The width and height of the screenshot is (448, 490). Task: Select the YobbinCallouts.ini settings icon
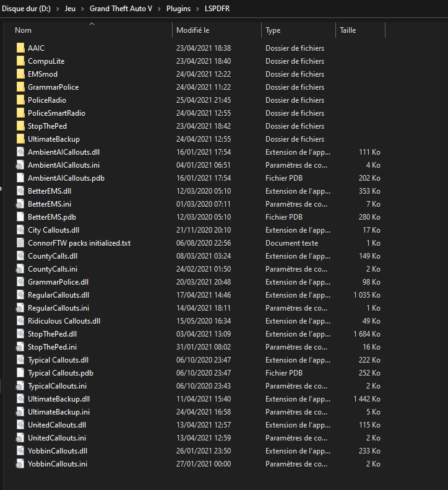point(20,464)
